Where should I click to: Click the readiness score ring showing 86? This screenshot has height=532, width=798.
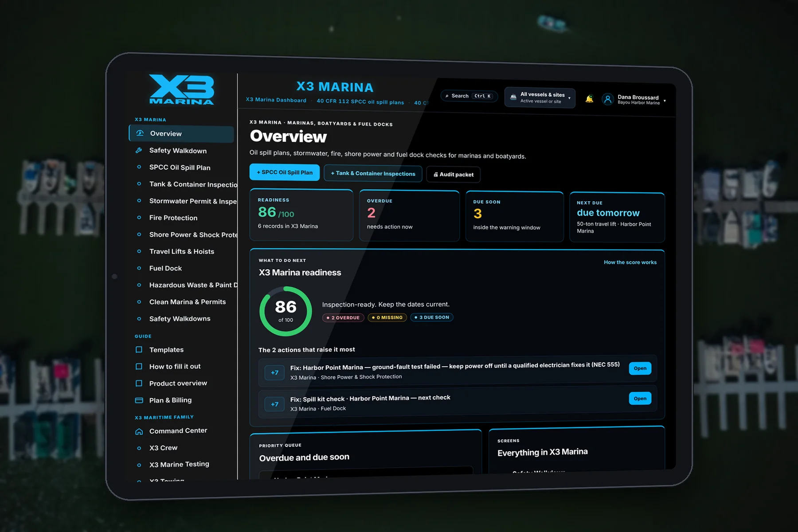pyautogui.click(x=286, y=311)
